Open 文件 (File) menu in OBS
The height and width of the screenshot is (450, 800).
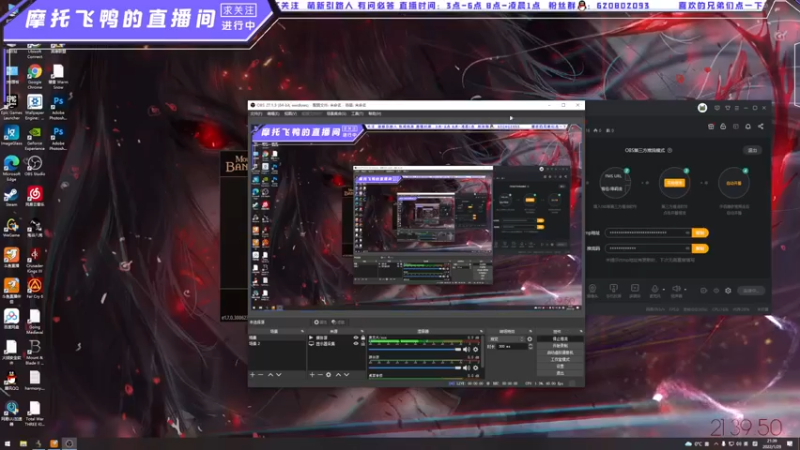256,113
